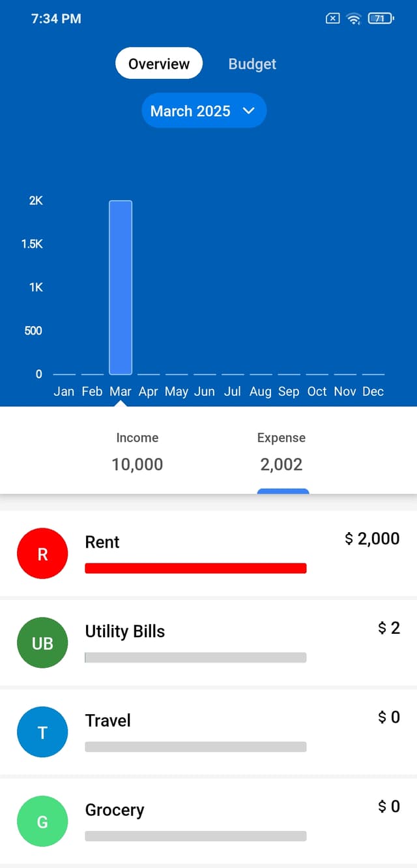
Task: Tap the battery indicator icon
Action: (x=381, y=19)
